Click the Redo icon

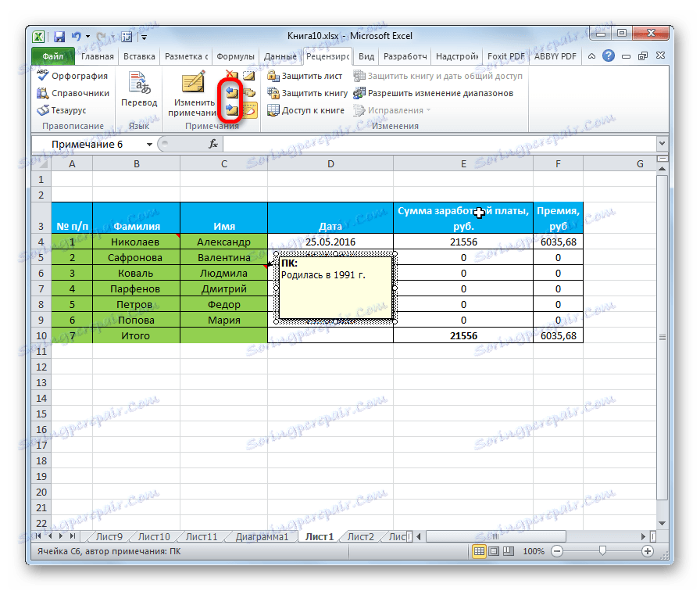102,37
